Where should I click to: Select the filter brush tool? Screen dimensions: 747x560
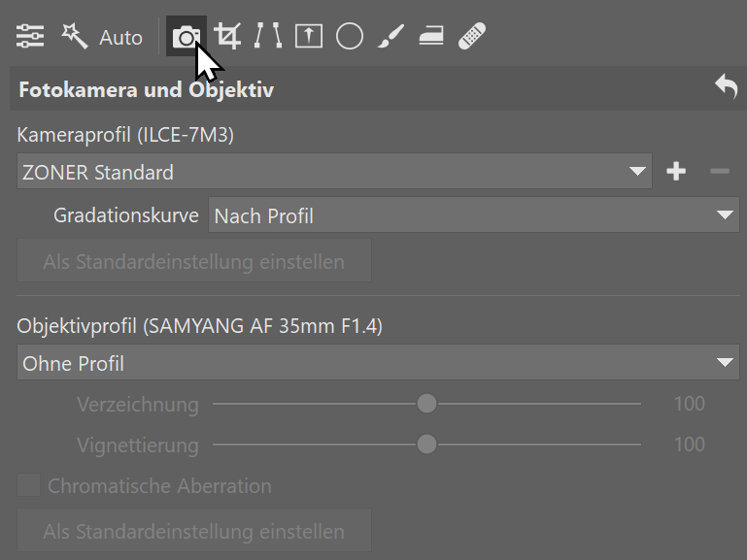coord(390,37)
